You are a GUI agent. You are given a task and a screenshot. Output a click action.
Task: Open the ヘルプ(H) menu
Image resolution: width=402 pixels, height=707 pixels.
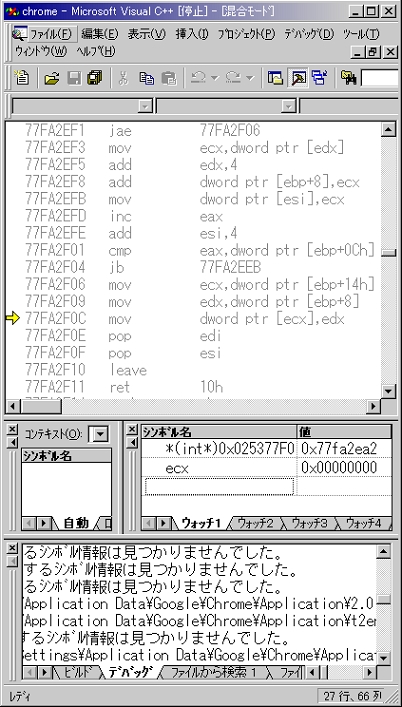click(x=96, y=51)
